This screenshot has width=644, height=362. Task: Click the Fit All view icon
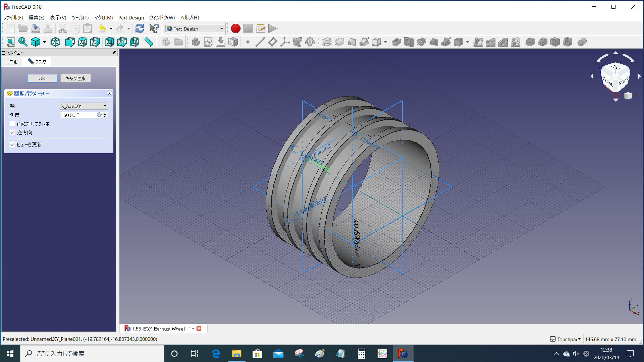10,42
